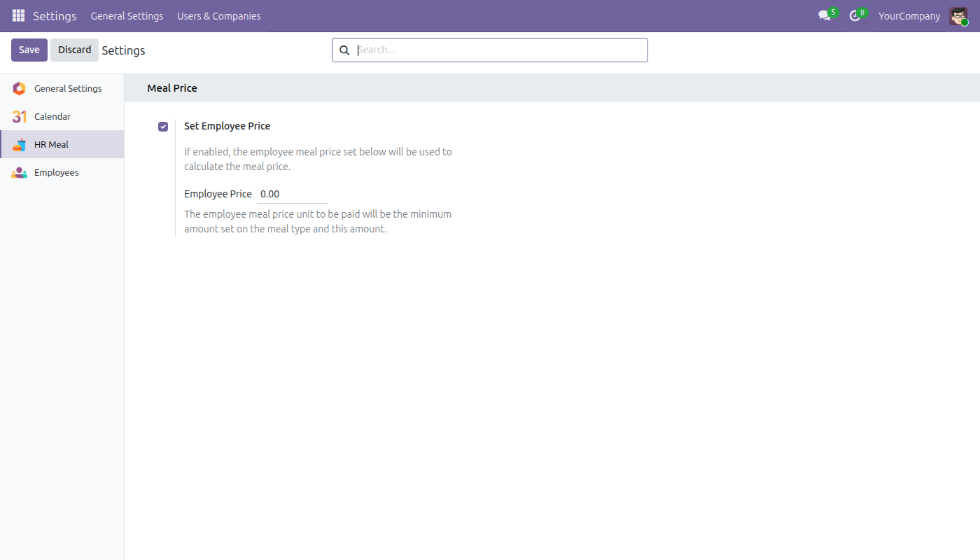Click the Employees people icon
The height and width of the screenshot is (560, 980).
coord(20,172)
